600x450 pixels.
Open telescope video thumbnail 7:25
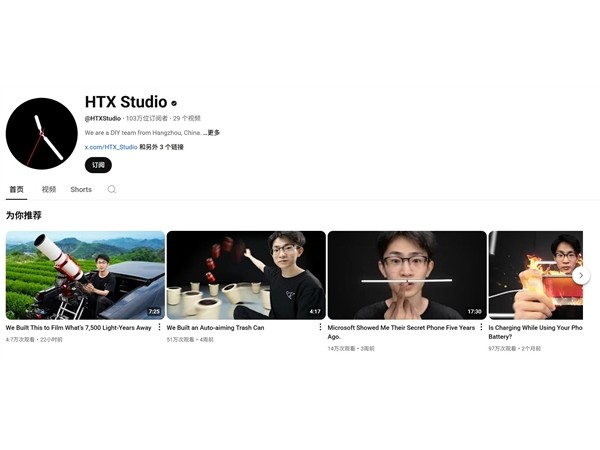[x=85, y=275]
